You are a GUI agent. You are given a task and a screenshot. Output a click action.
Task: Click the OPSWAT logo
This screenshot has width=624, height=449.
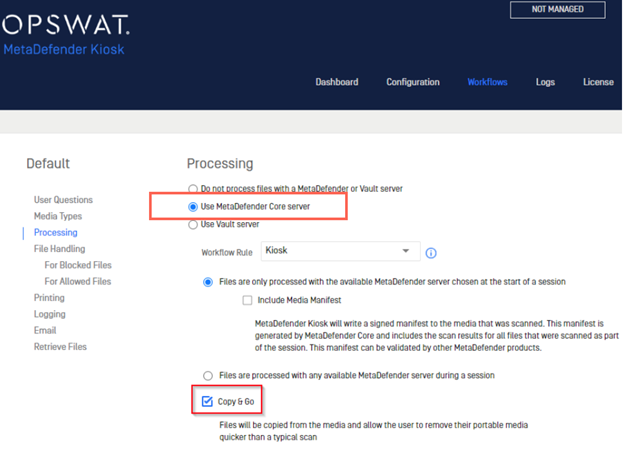click(66, 25)
